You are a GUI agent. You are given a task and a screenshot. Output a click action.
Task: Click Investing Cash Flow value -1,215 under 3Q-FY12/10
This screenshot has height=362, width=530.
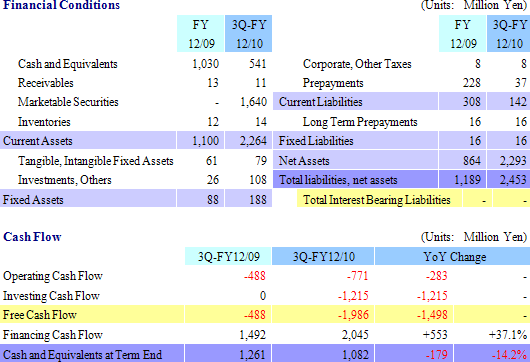353,296
